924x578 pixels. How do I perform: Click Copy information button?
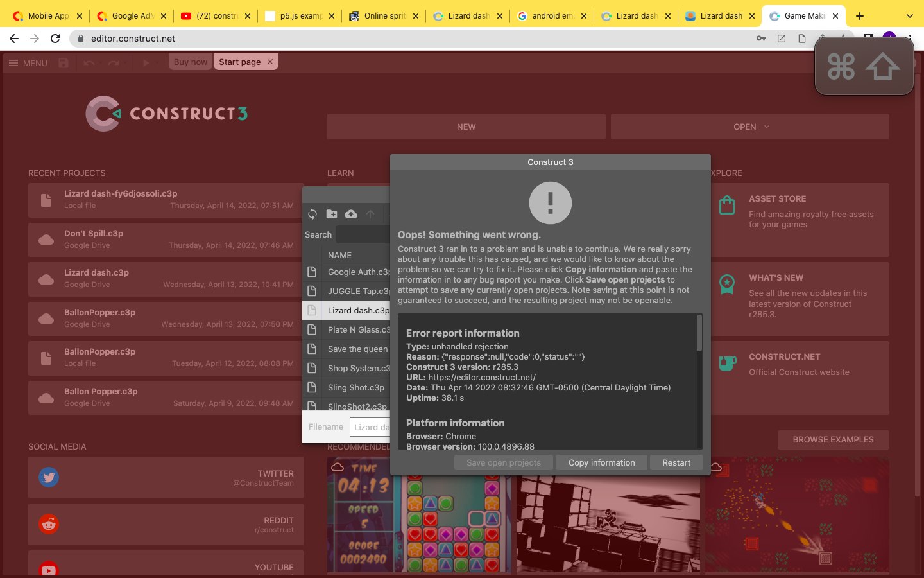601,462
